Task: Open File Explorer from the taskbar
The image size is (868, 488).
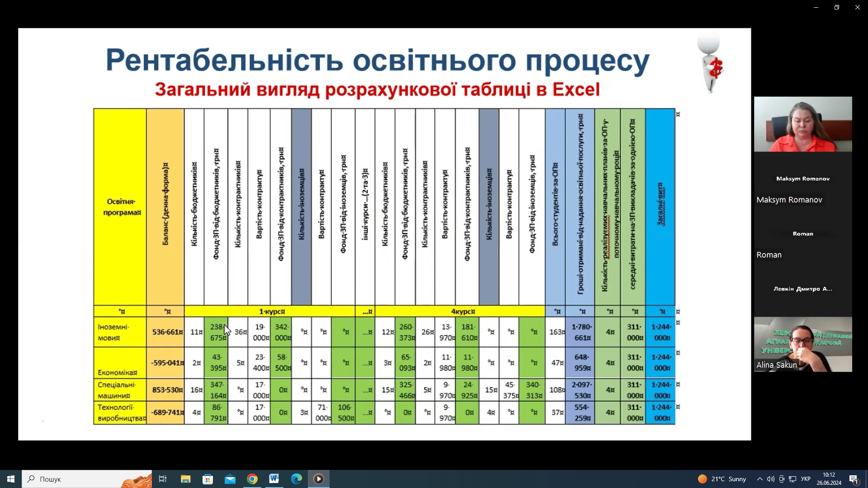Action: click(x=185, y=479)
